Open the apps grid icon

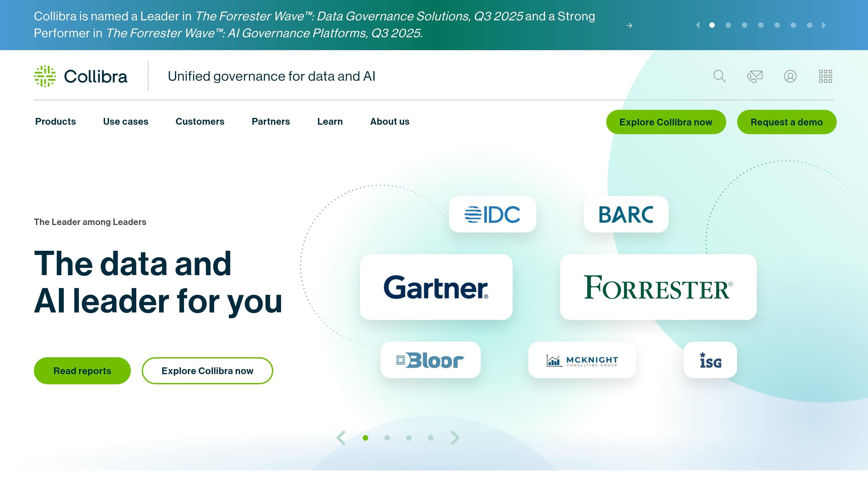[x=825, y=76]
